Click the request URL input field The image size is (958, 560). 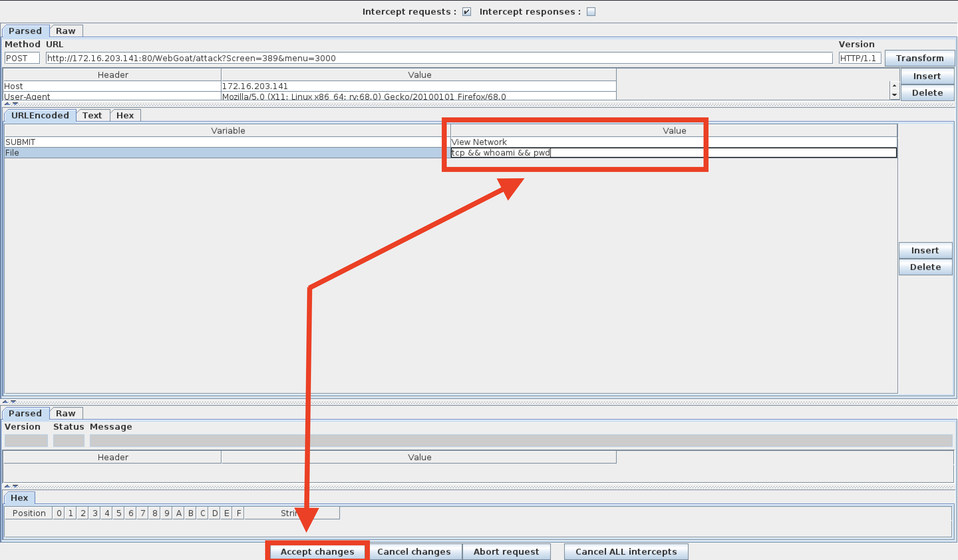click(437, 58)
